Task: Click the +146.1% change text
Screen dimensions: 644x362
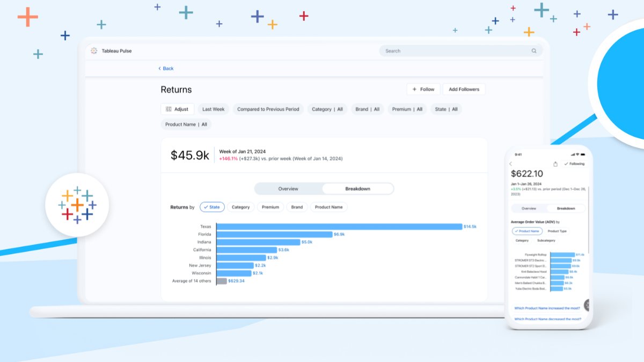Action: click(229, 159)
